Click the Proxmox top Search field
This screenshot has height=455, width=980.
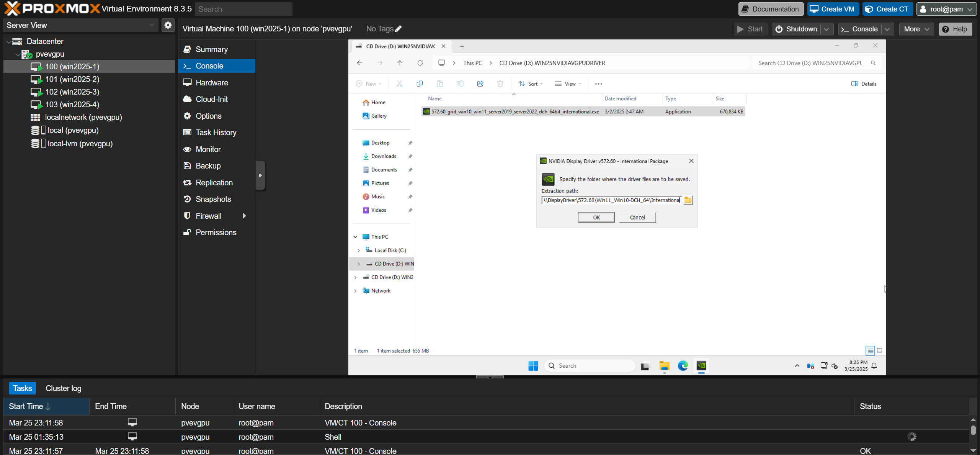pos(243,9)
